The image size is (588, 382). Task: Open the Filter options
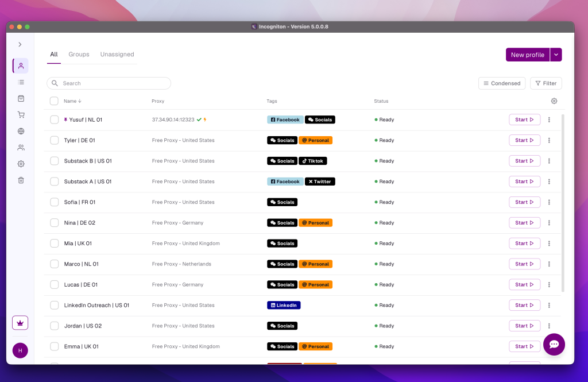546,83
